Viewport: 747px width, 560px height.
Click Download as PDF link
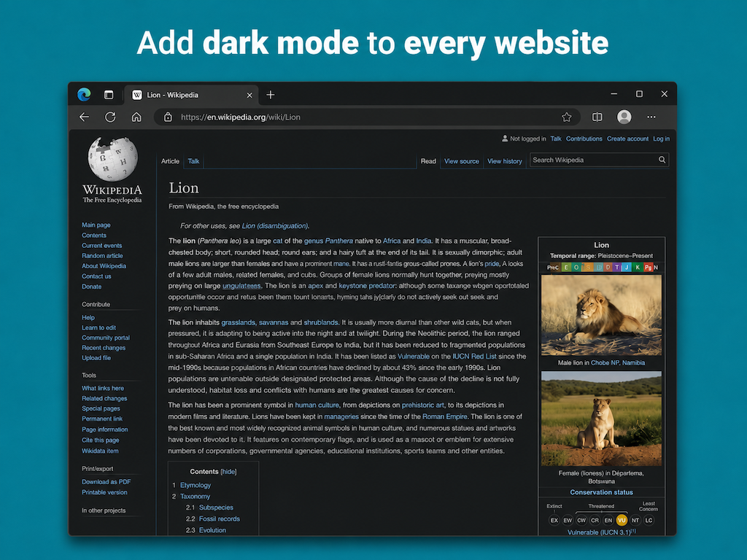(107, 482)
